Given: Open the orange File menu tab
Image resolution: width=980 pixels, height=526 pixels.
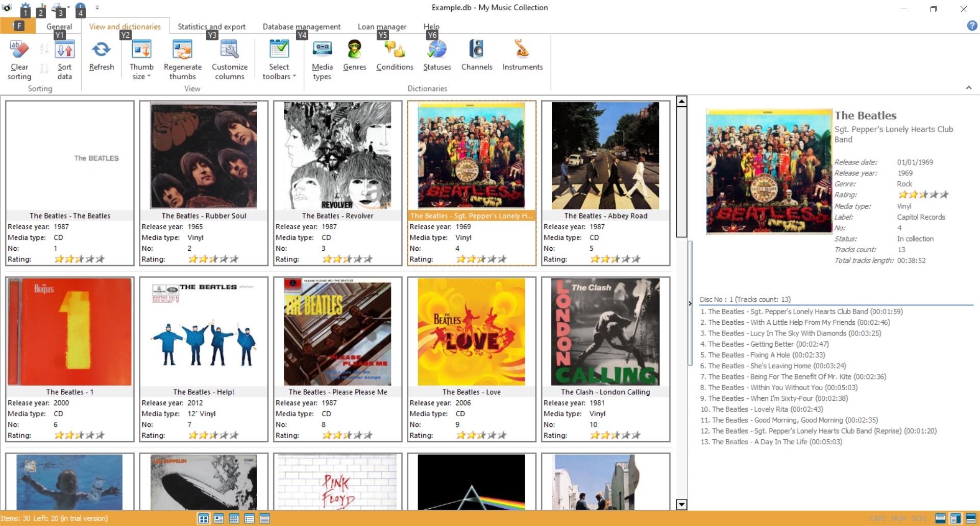Looking at the screenshot, I should click(18, 26).
